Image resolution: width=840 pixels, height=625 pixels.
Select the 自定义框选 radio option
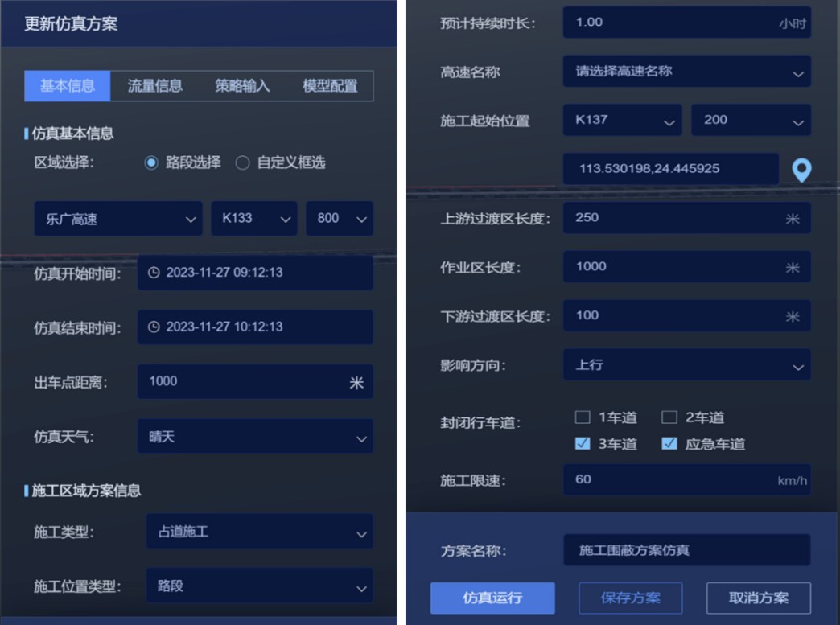coord(242,162)
